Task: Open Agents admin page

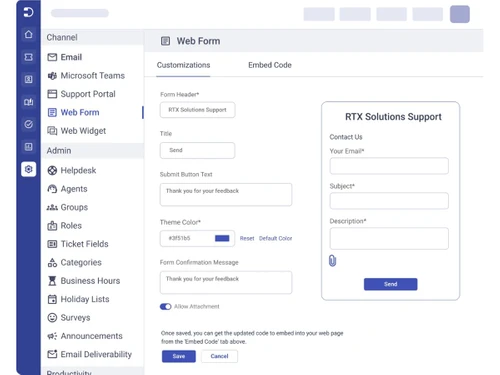Action: click(x=74, y=189)
